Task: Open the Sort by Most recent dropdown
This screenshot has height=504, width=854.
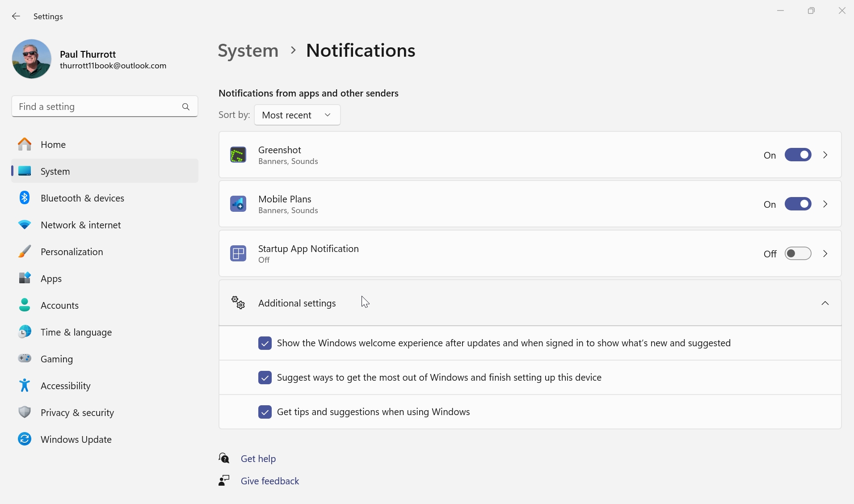Action: pos(297,115)
